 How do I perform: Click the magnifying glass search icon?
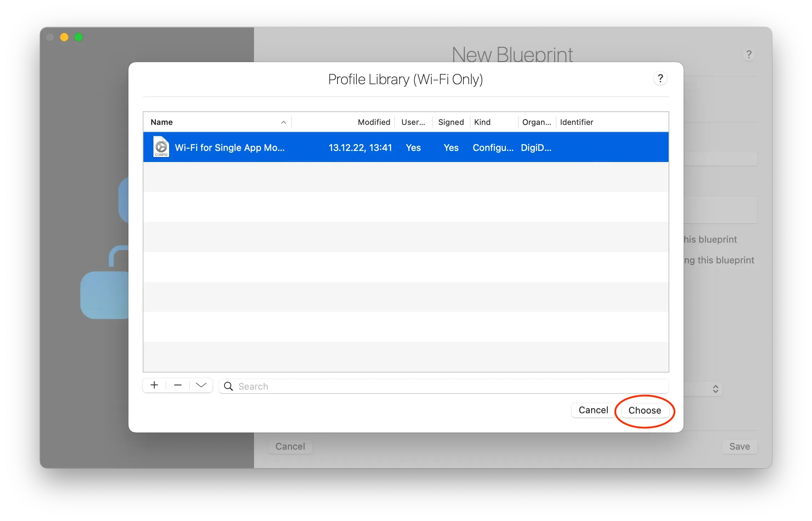pyautogui.click(x=228, y=386)
